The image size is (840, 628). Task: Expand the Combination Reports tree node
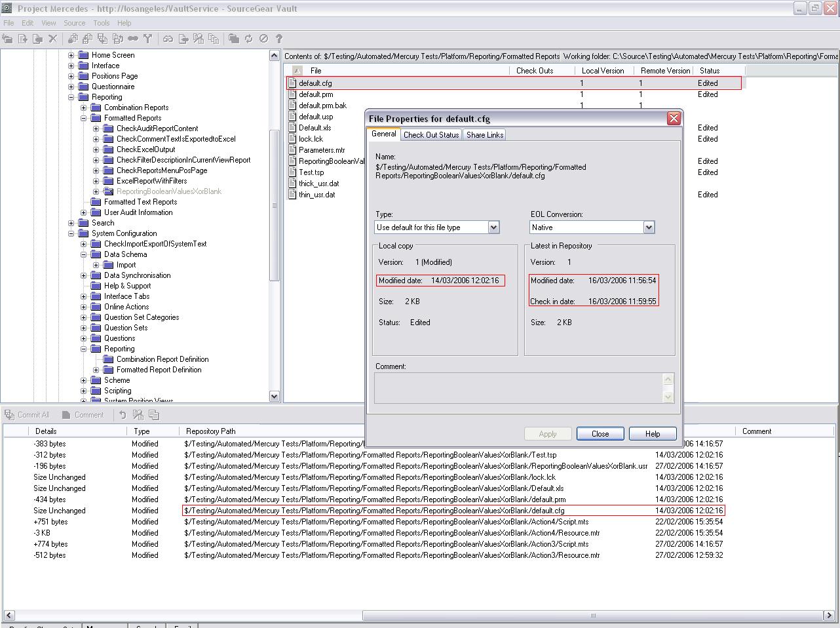[83, 108]
